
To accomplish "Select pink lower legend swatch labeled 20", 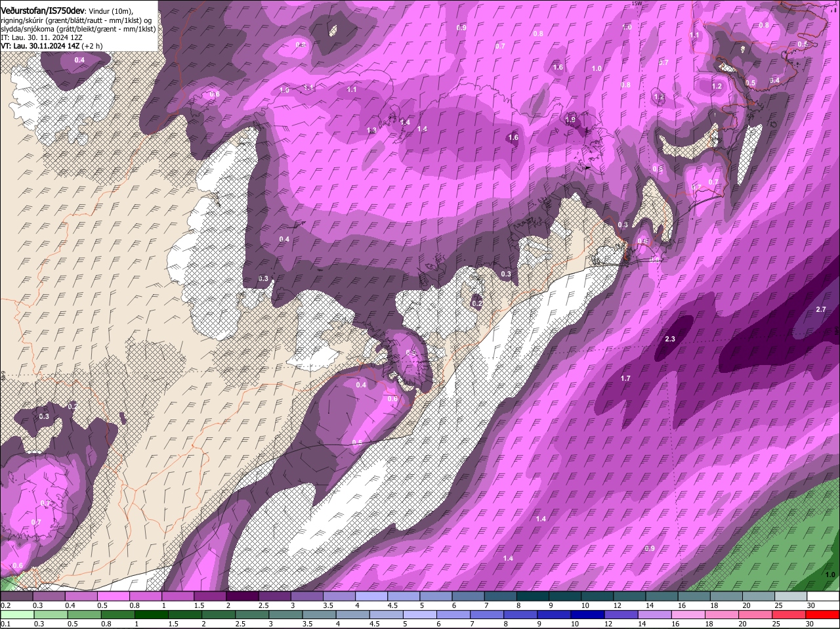I will [755, 615].
